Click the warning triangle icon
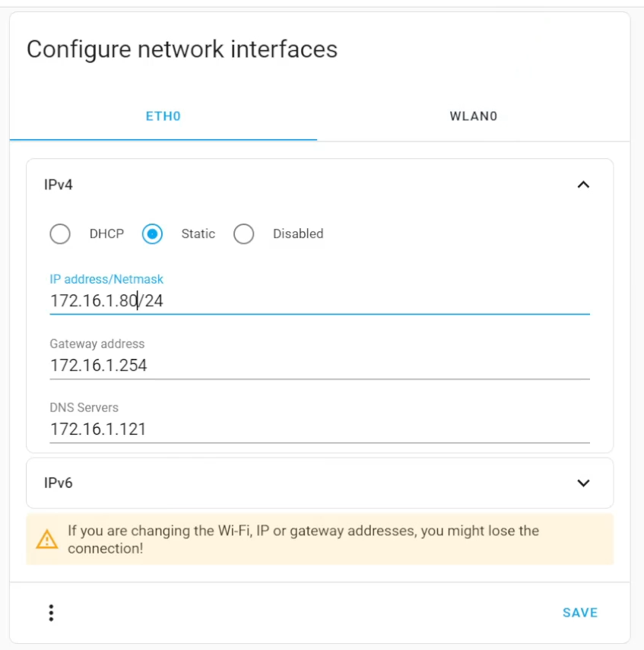Viewport: 644px width, 650px height. (x=47, y=540)
